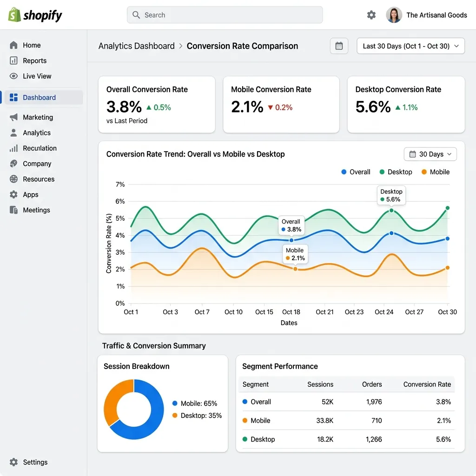Click the chevron in 30 Days dropdown
Image resolution: width=476 pixels, height=476 pixels.
tap(450, 154)
